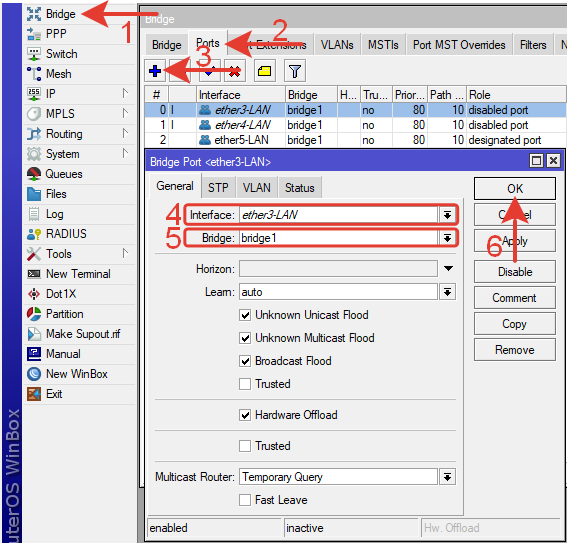Toggle Unknown Unicast Flood checkbox
Screen dimensions: 567x543
245,315
